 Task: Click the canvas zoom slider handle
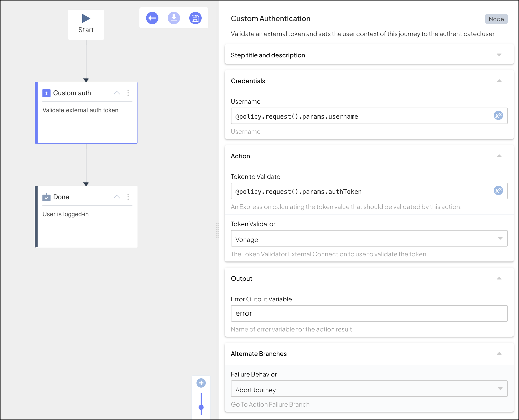[x=201, y=407]
